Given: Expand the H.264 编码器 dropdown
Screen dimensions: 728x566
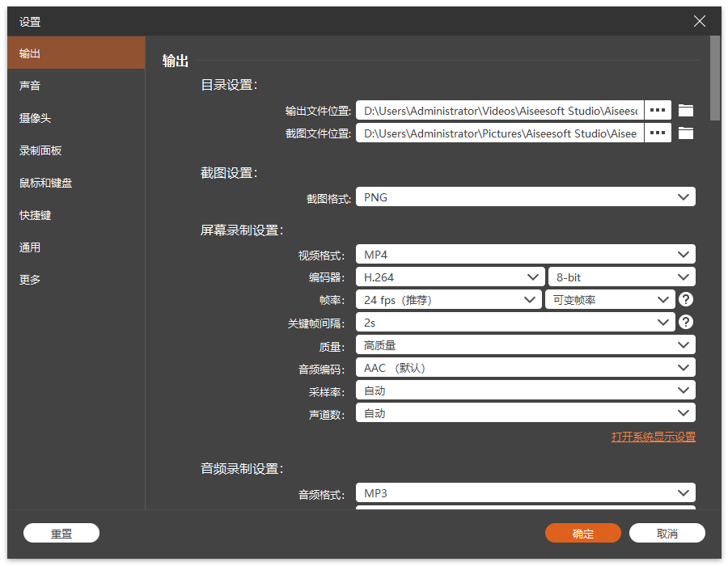Looking at the screenshot, I should tap(449, 277).
